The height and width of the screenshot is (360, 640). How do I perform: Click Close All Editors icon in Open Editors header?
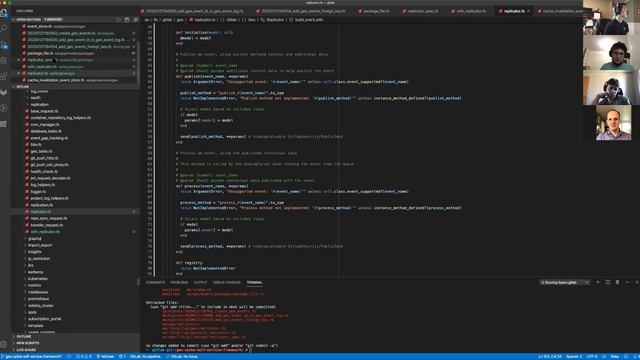tap(135, 20)
